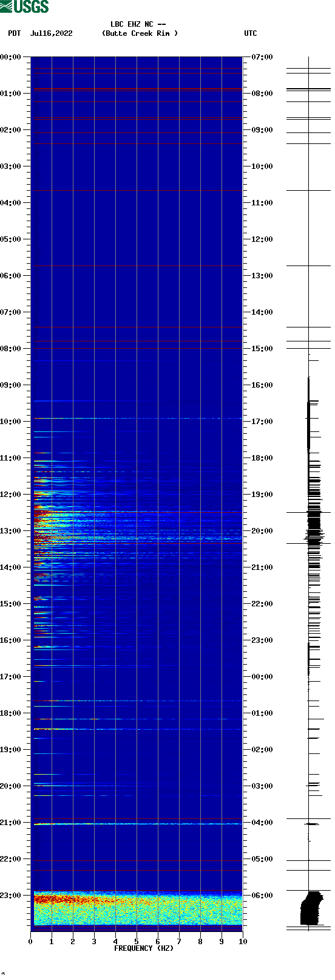This screenshot has height=980, width=335.
Task: Click the seismogram trace burst near 23:30 PDT
Action: [x=311, y=908]
